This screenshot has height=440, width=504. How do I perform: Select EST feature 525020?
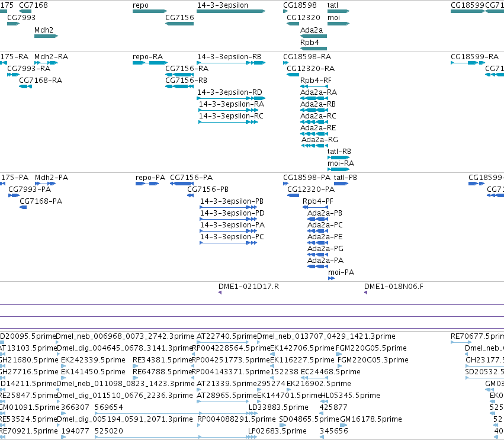176,437
